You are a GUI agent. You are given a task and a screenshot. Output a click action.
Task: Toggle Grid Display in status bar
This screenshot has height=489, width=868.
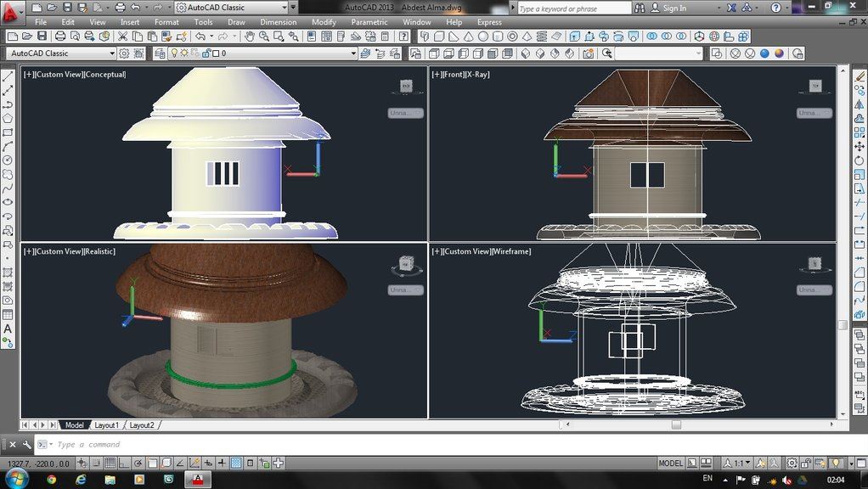pyautogui.click(x=110, y=463)
